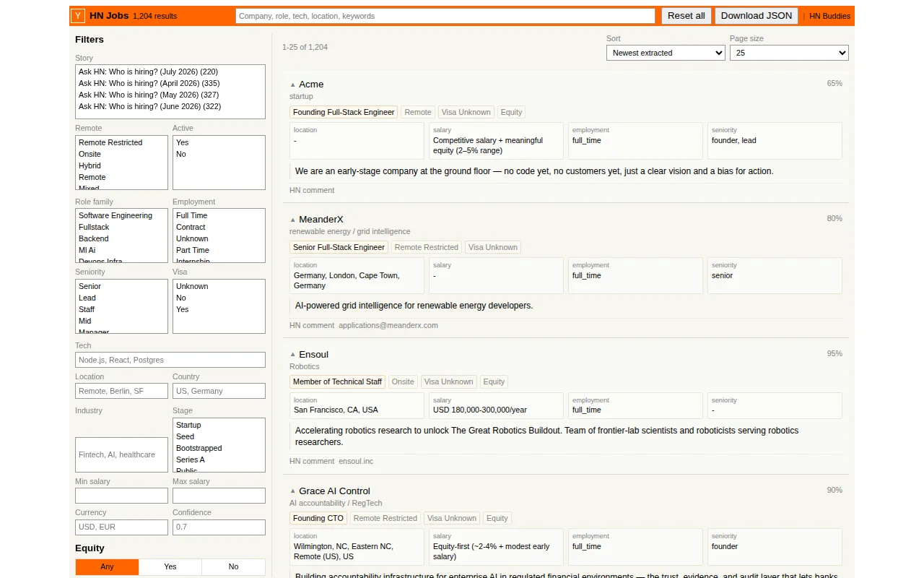Click the Confidence filter input
This screenshot has height=578, width=924.
219,527
